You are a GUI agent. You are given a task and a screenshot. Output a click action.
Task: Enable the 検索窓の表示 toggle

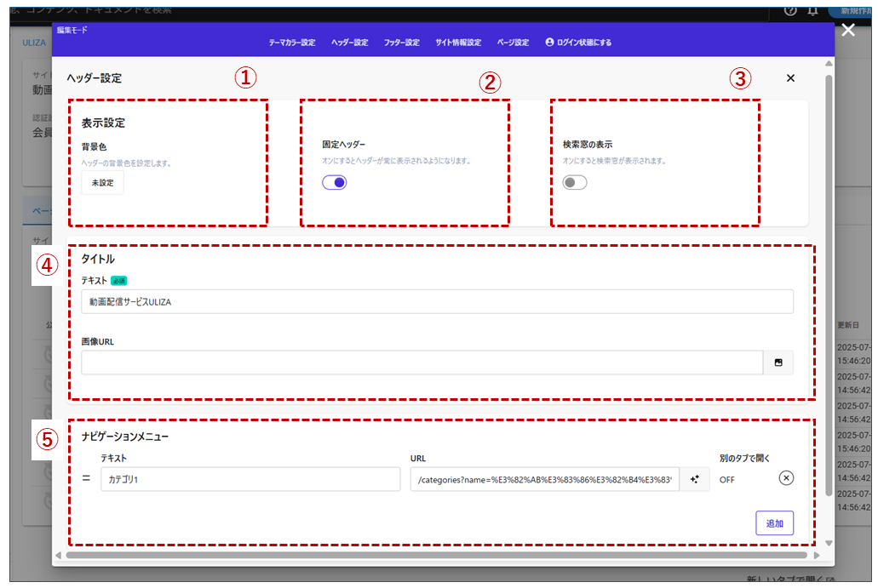coord(575,182)
